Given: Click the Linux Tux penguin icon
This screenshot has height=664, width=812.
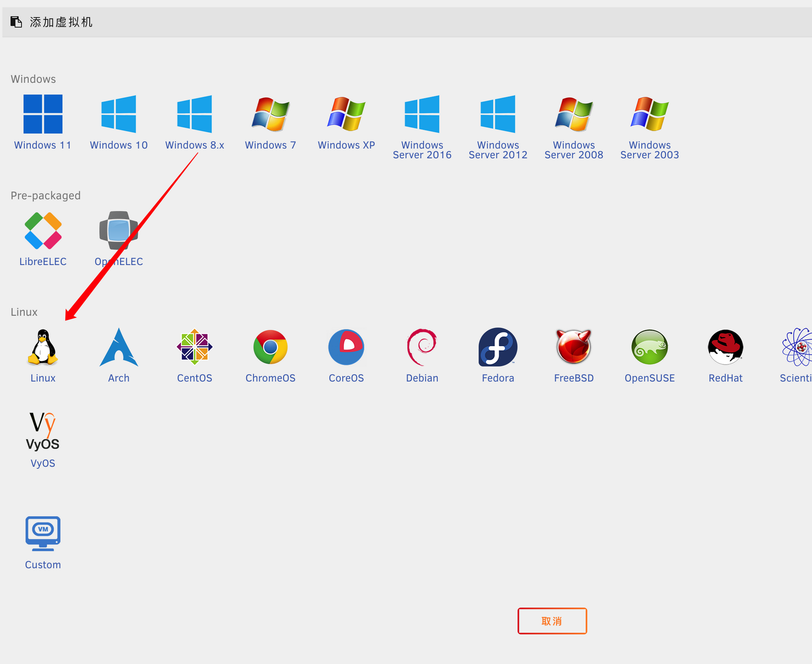Looking at the screenshot, I should (x=43, y=347).
